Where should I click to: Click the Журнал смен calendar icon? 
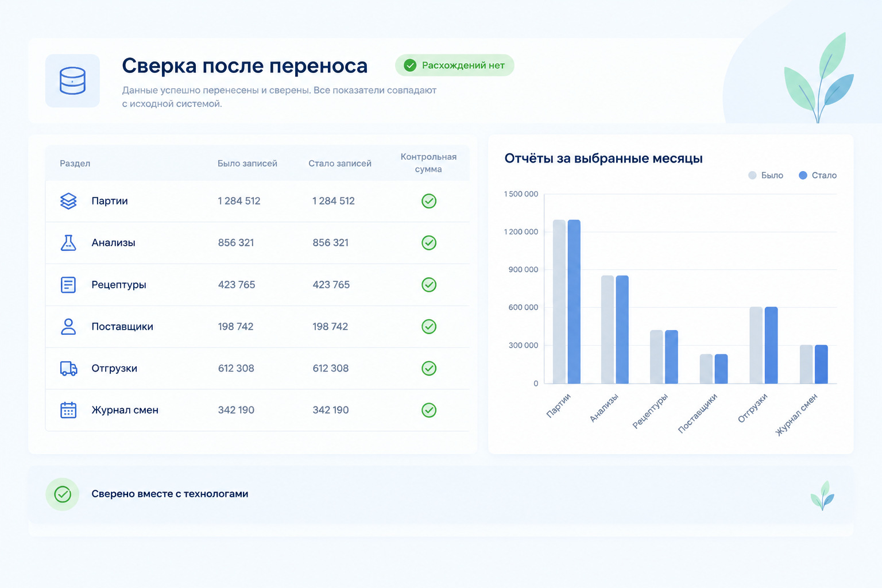[68, 410]
